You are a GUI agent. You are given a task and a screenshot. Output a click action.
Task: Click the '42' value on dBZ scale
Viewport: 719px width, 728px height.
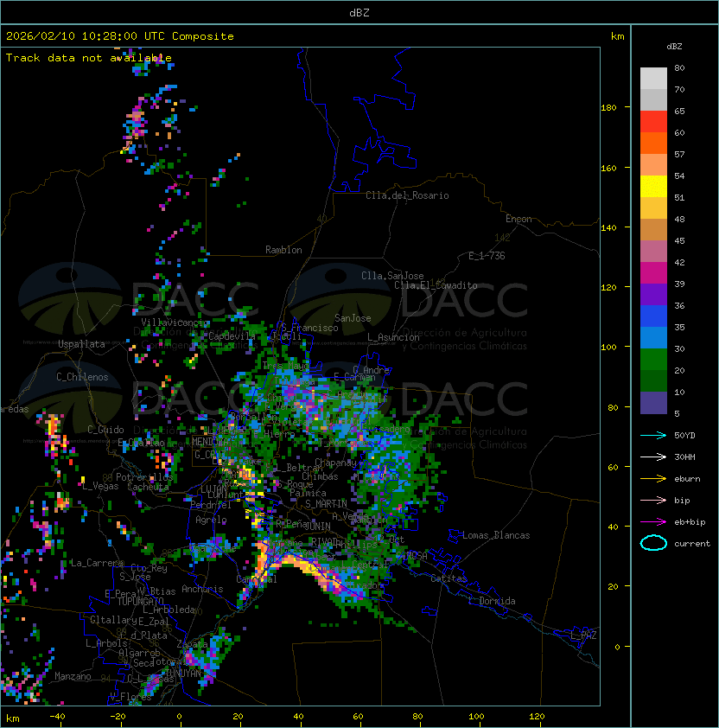click(x=679, y=262)
